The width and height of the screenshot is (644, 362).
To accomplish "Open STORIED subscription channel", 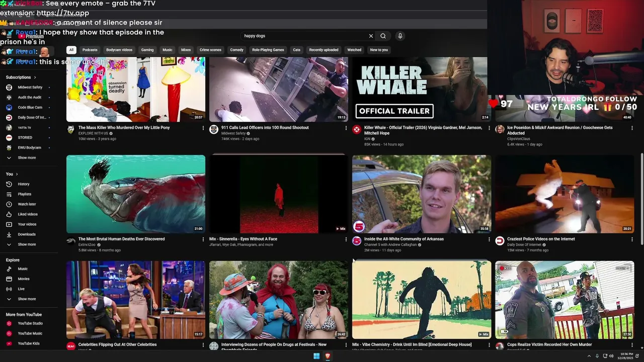I will click(25, 138).
